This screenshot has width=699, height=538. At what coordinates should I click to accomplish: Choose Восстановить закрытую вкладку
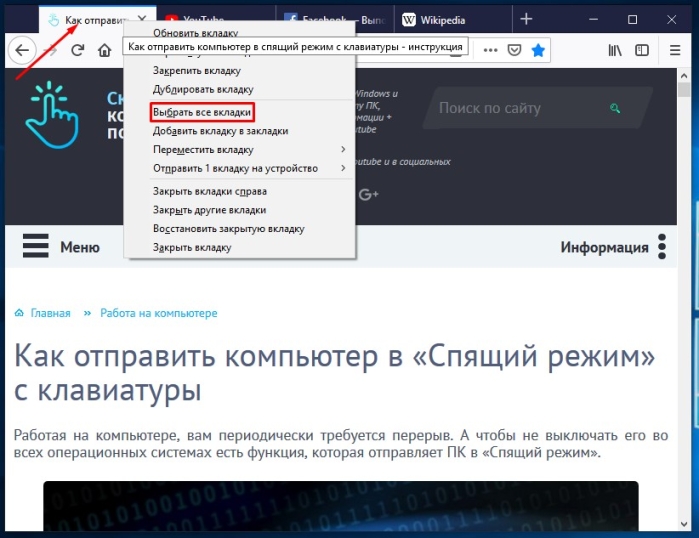click(239, 229)
